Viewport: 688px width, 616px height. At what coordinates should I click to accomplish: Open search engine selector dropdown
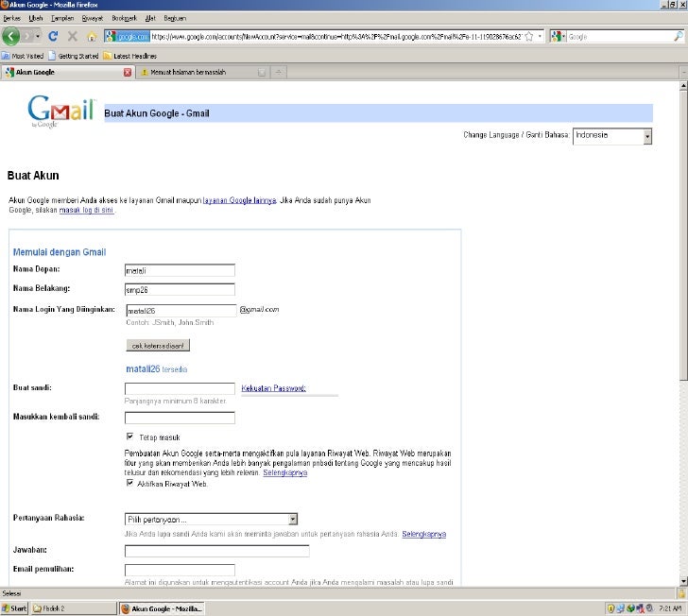(559, 37)
